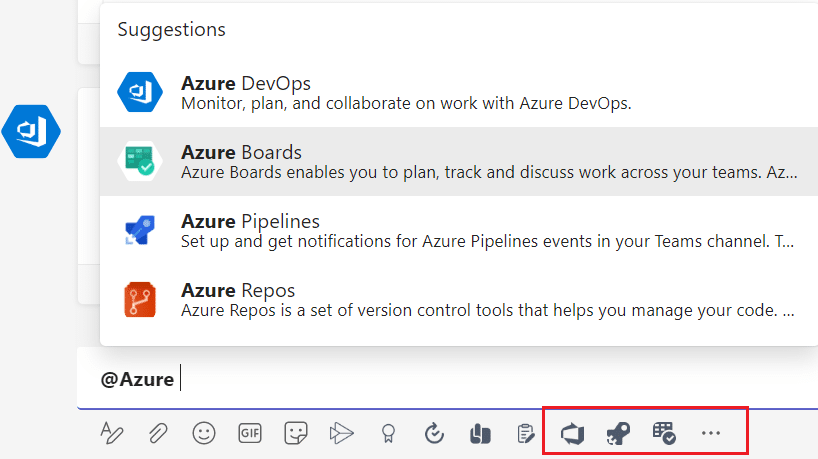Screen dimensions: 818x459
Task: Choose Azure Repos from suggestions
Action: point(458,300)
